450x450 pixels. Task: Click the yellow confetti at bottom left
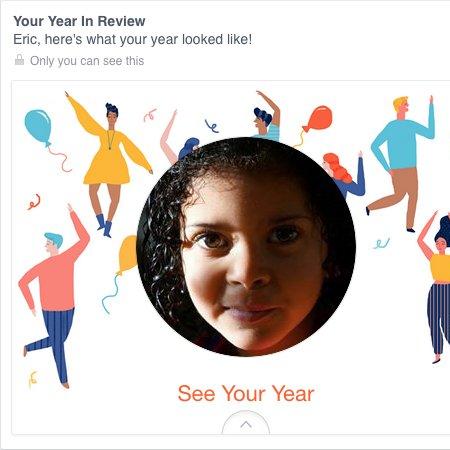coord(33,379)
